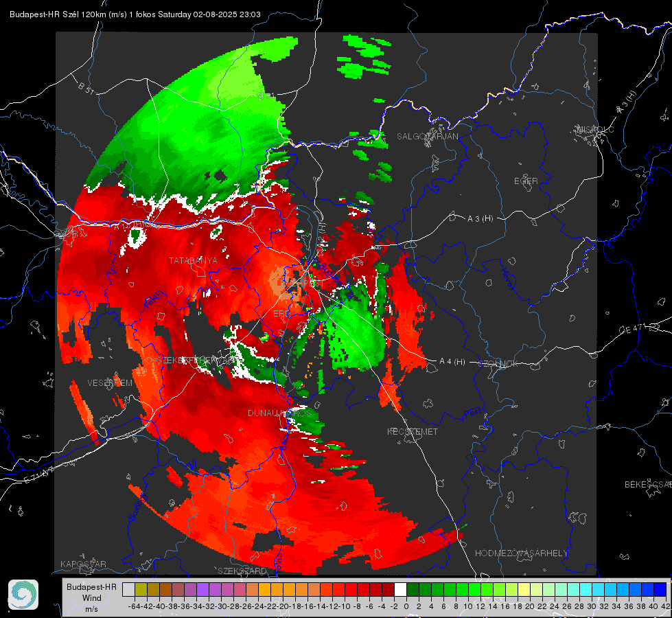Click the dark blue 42 m/s legend swatch
Image resolution: width=672 pixels, height=618 pixels.
pyautogui.click(x=660, y=590)
